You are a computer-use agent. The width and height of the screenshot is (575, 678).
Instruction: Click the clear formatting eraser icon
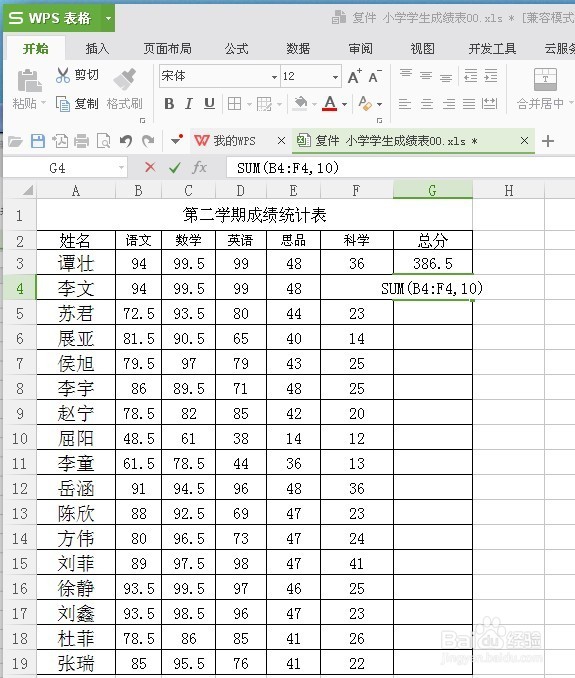pos(365,104)
